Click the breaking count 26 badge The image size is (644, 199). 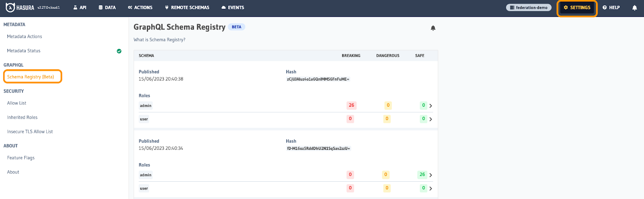[x=351, y=106]
